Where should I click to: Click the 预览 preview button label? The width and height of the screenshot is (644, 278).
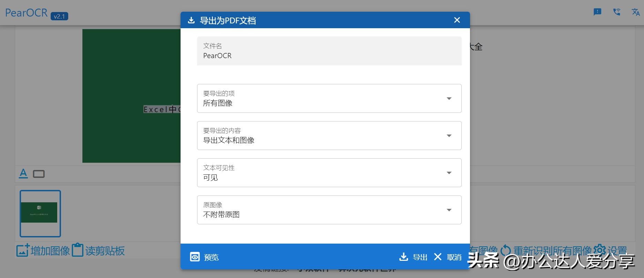point(211,257)
